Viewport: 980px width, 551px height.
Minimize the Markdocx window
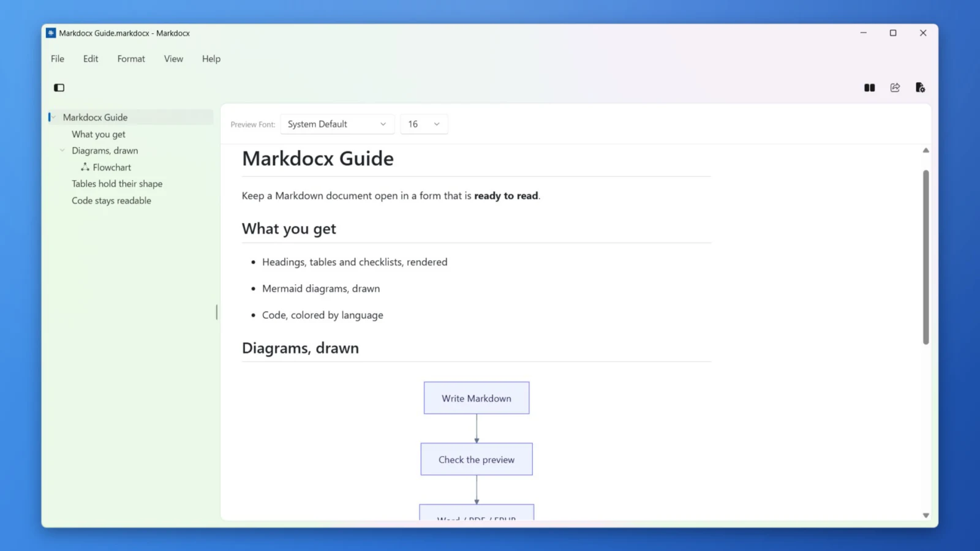864,33
